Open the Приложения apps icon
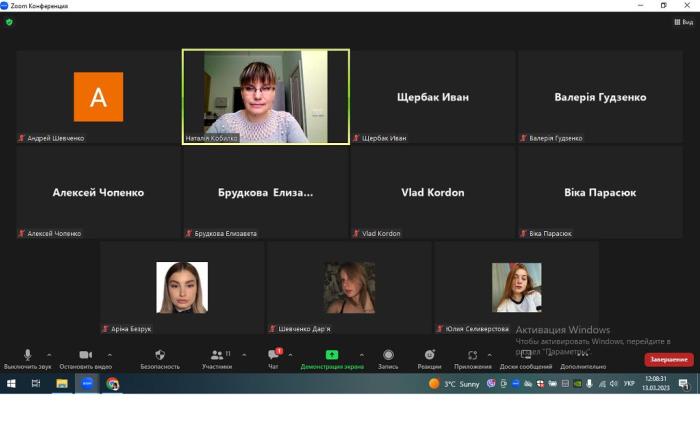Screen dimensions: 700x442 (473, 356)
